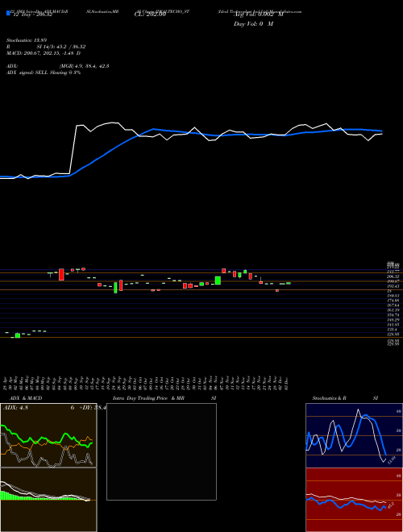Screen dimensions: 403x532
Task: Click the 'Stochastics & R' panel title
Action: point(329,398)
